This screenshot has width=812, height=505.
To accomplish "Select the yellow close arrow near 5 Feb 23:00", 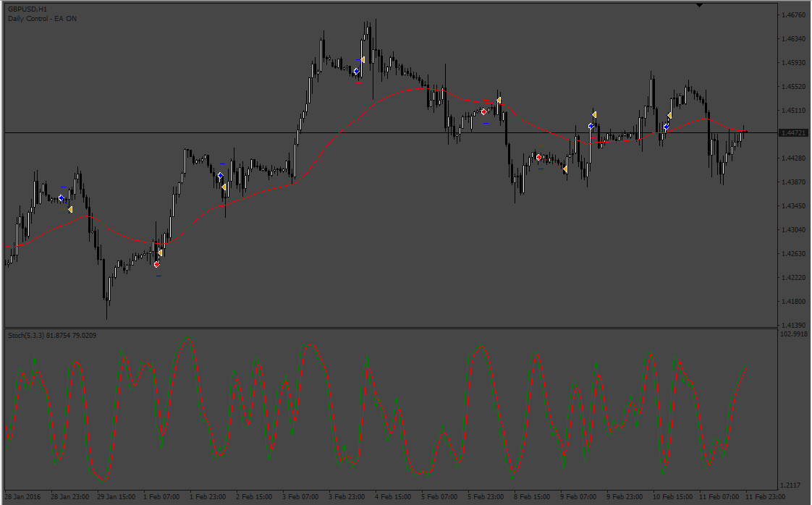I will click(498, 101).
